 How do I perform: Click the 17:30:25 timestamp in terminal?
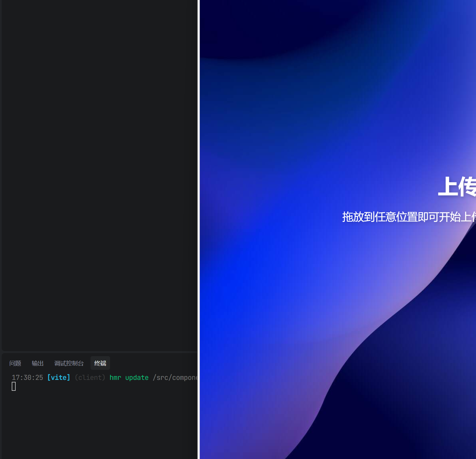point(27,378)
